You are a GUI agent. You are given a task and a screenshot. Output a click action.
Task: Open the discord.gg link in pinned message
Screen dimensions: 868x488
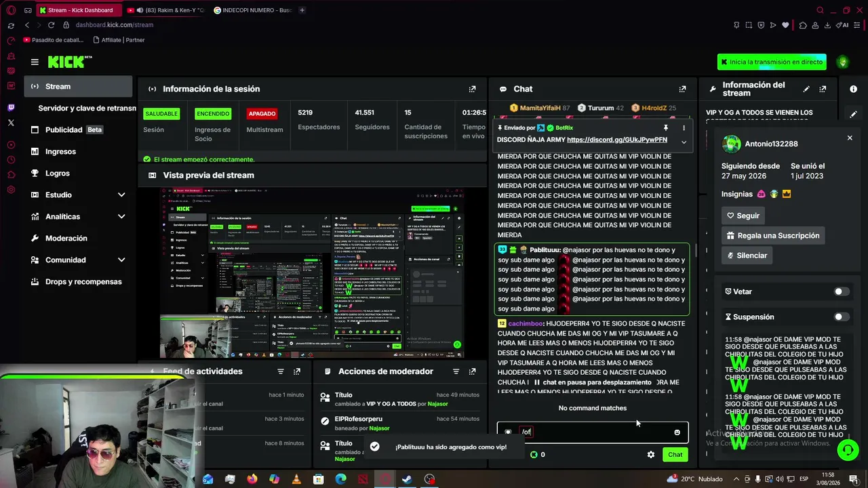[617, 140]
